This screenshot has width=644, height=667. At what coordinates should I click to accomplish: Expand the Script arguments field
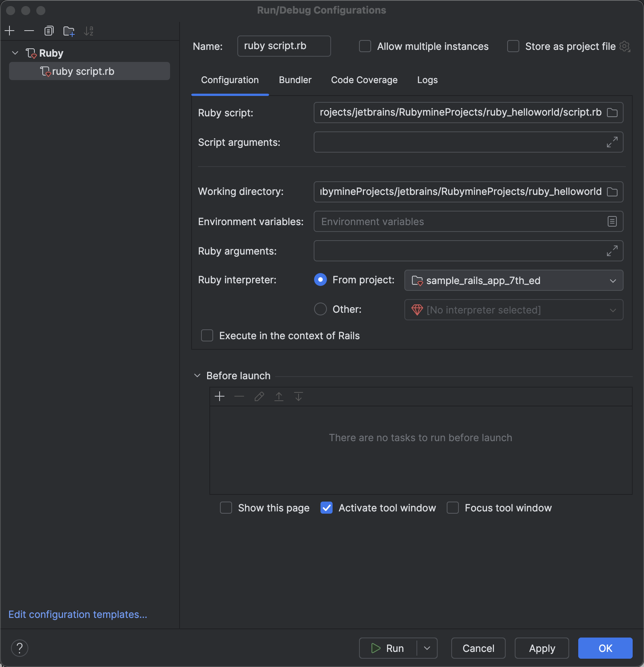pyautogui.click(x=612, y=142)
